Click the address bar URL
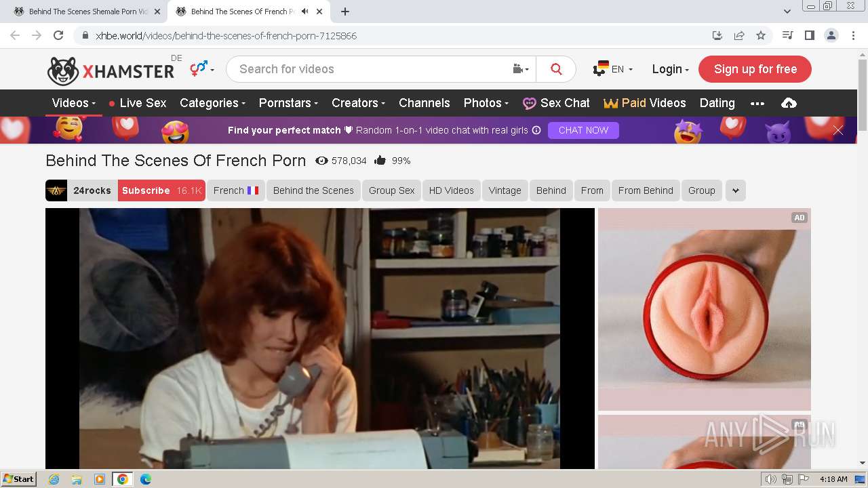Viewport: 868px width, 488px height. coord(226,36)
